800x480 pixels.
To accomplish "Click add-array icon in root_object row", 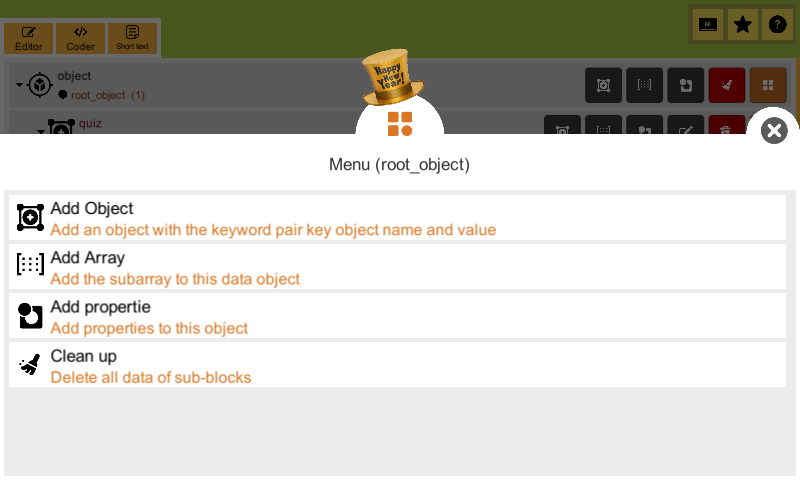I will pos(644,85).
